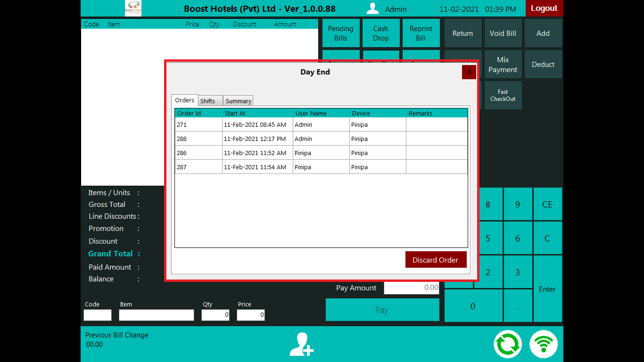
Task: Click Reprint Bill
Action: point(421,33)
